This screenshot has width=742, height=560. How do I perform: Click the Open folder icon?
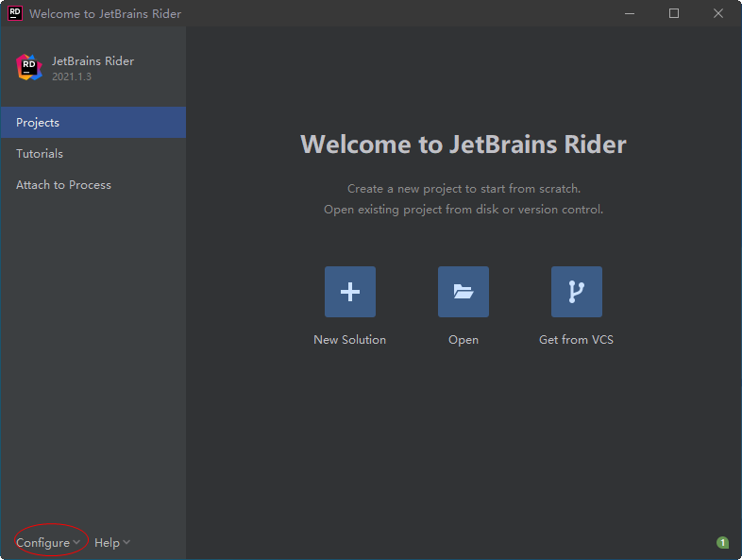click(x=464, y=292)
